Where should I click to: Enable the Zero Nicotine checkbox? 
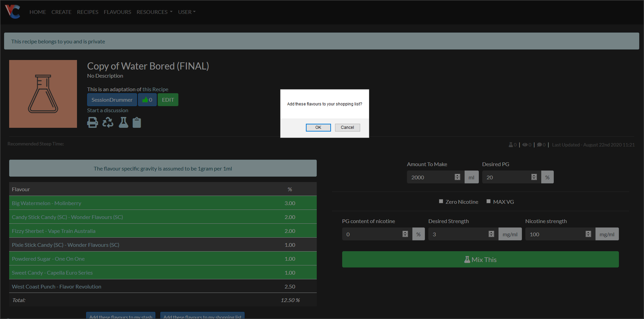point(441,201)
